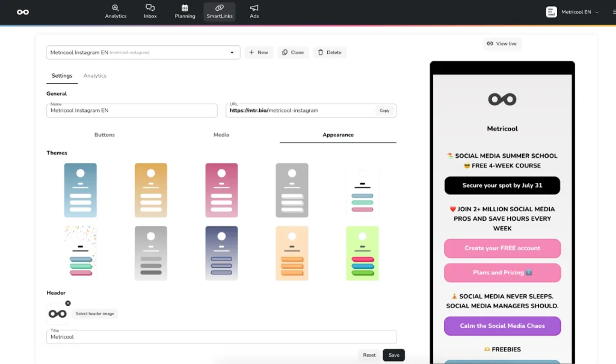Image resolution: width=616 pixels, height=364 pixels.
Task: Delete the current SmartLink
Action: (x=330, y=52)
